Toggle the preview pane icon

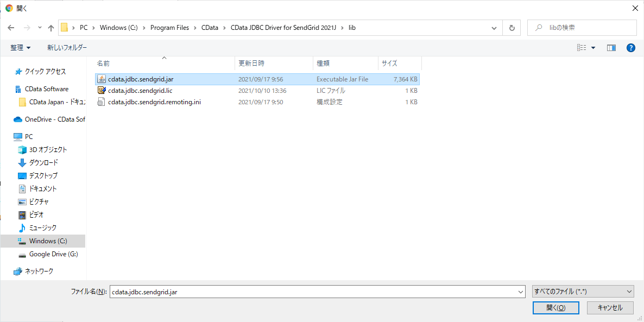pyautogui.click(x=611, y=48)
